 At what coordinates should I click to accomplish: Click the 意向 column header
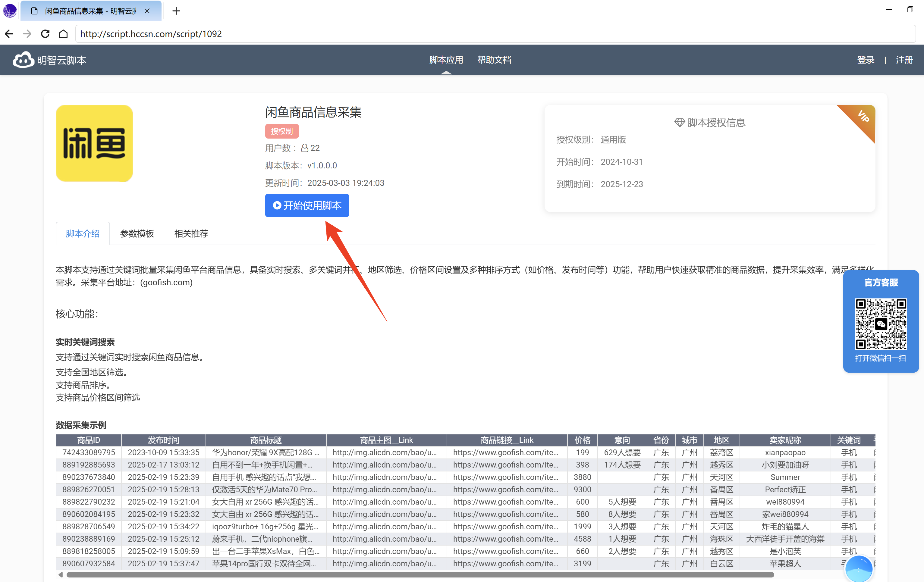[622, 440]
